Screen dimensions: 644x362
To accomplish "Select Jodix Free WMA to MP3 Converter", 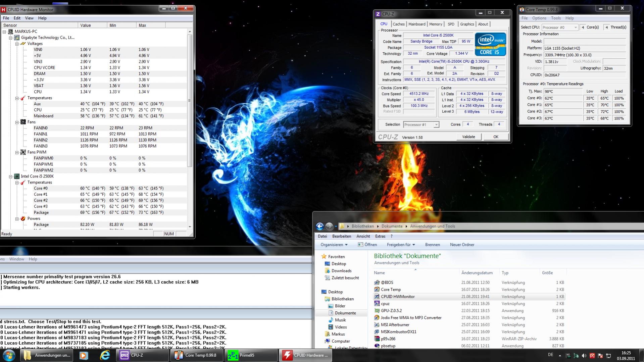I will pos(411,318).
